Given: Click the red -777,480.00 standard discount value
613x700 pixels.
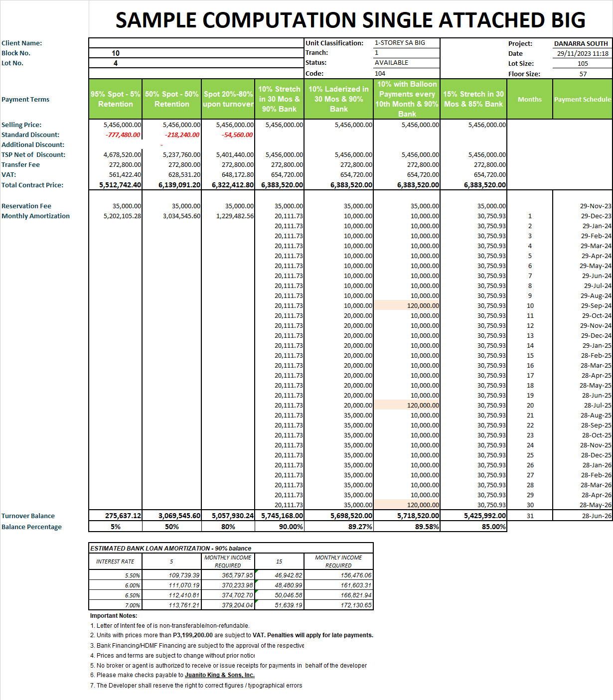Looking at the screenshot, I should (x=123, y=135).
